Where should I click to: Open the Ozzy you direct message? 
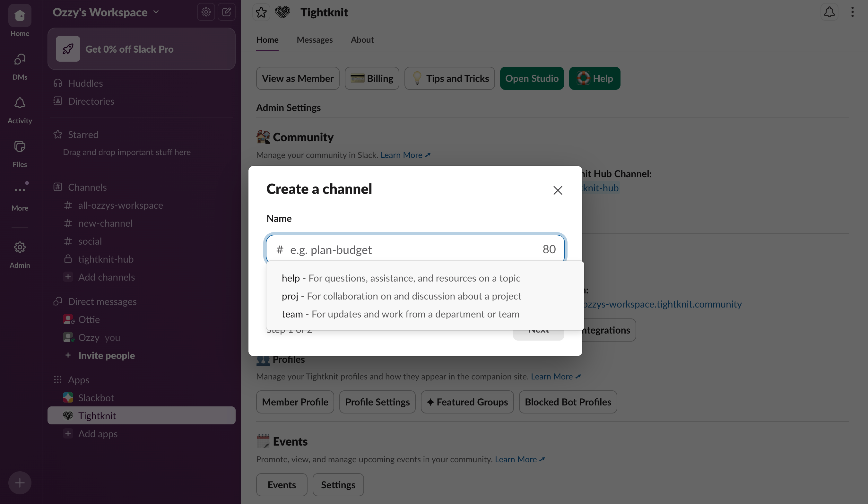[141, 337]
